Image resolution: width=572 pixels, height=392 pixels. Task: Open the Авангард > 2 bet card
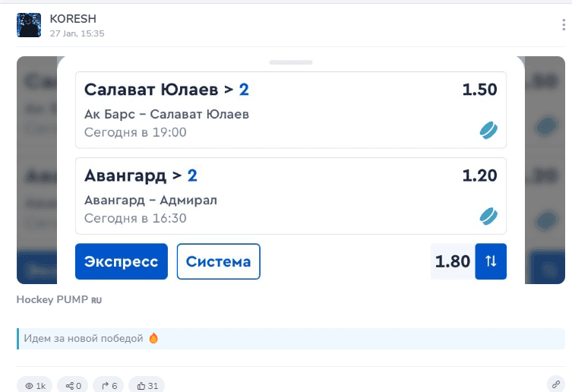[x=291, y=196]
